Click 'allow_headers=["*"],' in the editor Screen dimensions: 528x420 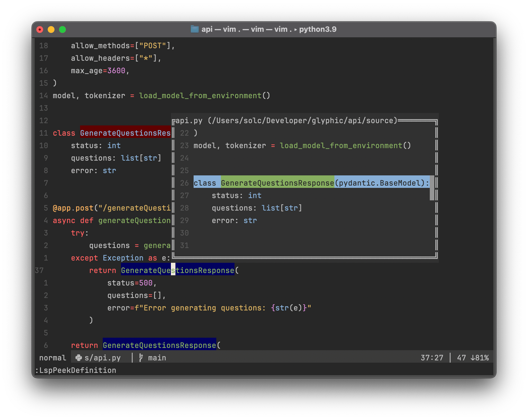tap(116, 58)
